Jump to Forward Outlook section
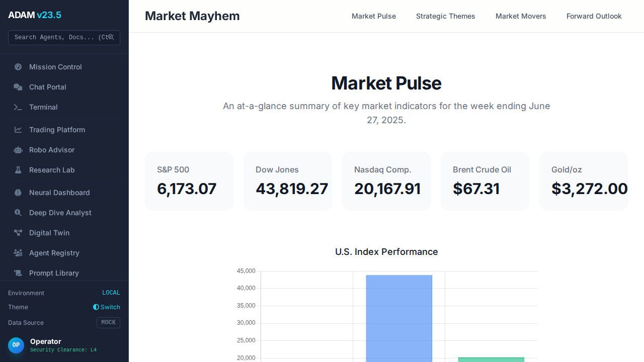The width and height of the screenshot is (644, 362). [594, 16]
